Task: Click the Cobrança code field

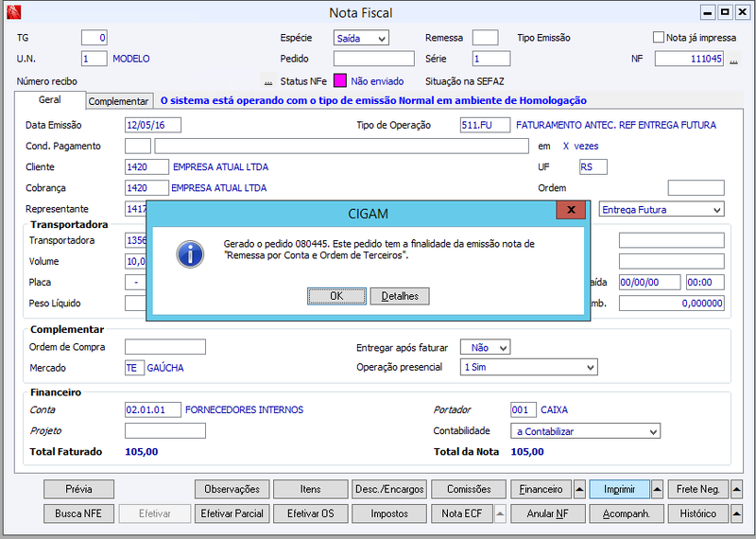Action: (146, 188)
